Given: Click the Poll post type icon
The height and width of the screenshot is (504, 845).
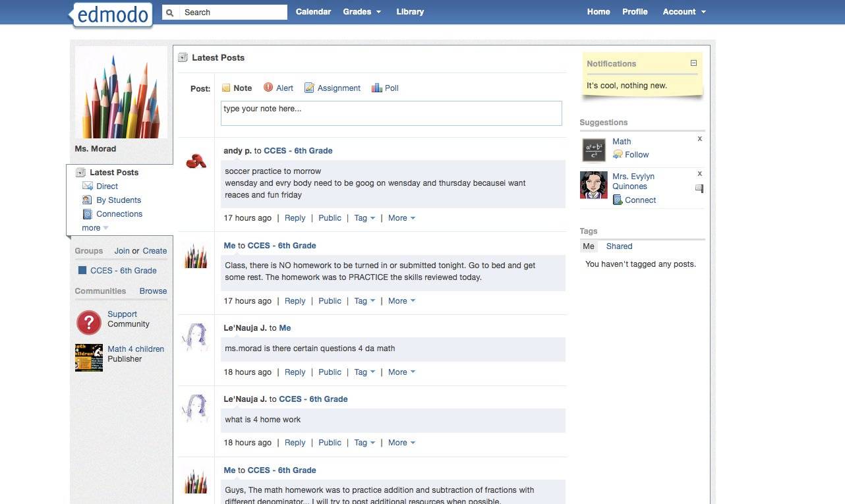Looking at the screenshot, I should (x=376, y=88).
